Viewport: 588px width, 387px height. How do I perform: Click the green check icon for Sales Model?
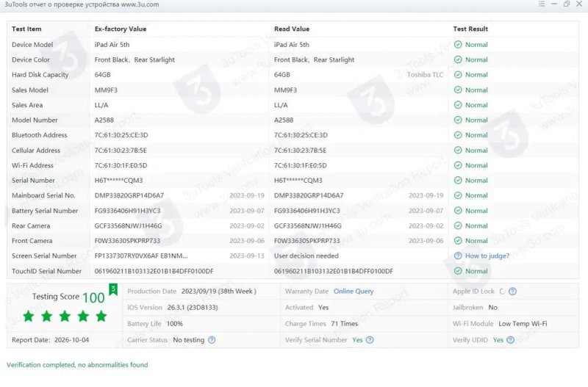(x=458, y=90)
